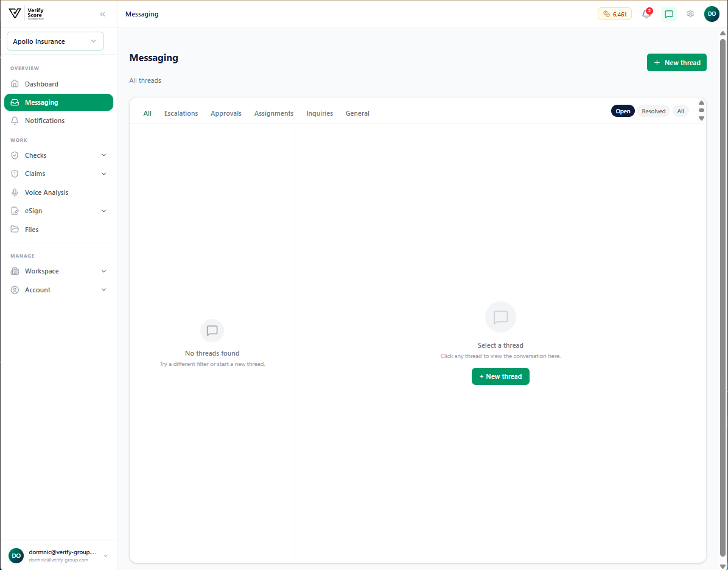Click the thread panel scroll up arrow

point(702,103)
